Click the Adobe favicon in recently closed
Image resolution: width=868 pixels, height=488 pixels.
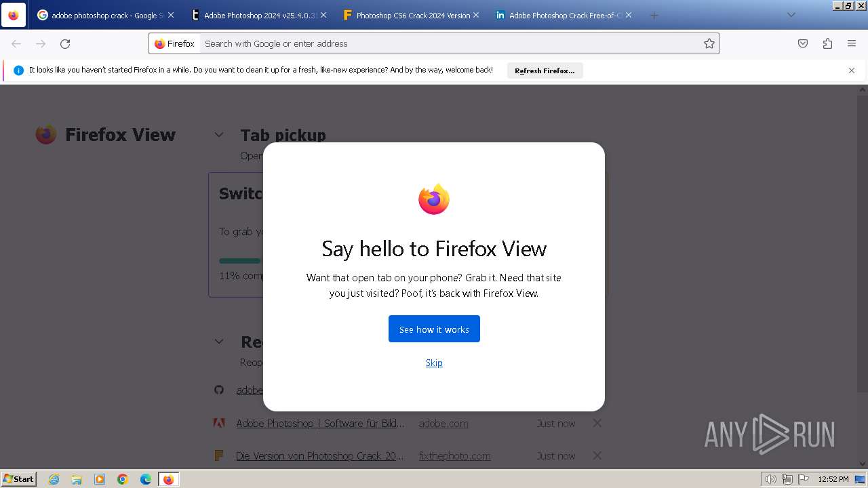[219, 423]
